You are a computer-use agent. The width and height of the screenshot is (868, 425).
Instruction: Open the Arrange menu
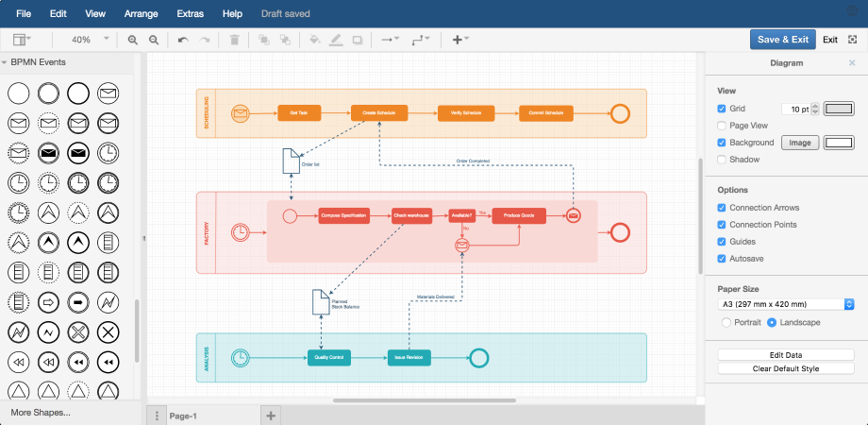[x=142, y=14]
